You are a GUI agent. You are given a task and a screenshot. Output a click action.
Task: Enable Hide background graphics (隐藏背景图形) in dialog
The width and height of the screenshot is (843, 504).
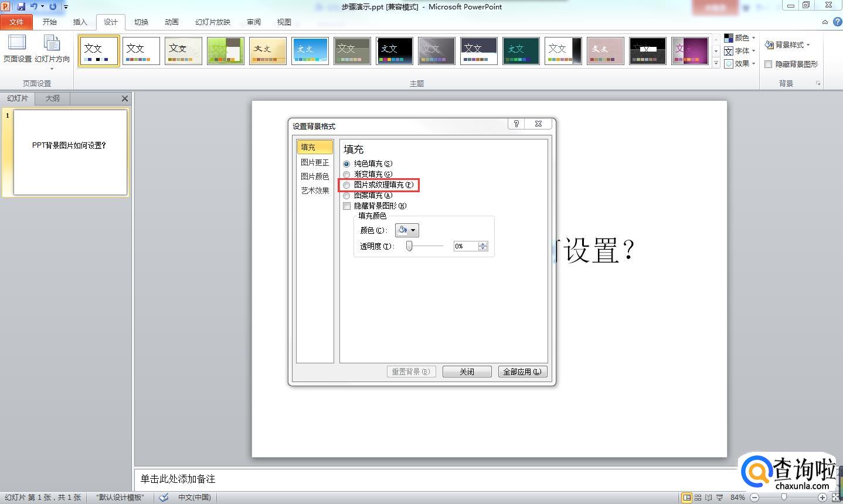[347, 206]
